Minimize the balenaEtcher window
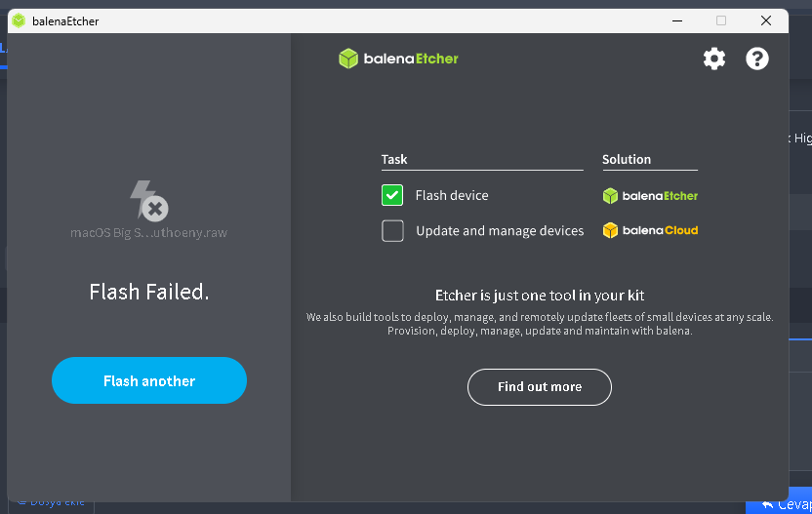This screenshot has height=514, width=812. (676, 20)
